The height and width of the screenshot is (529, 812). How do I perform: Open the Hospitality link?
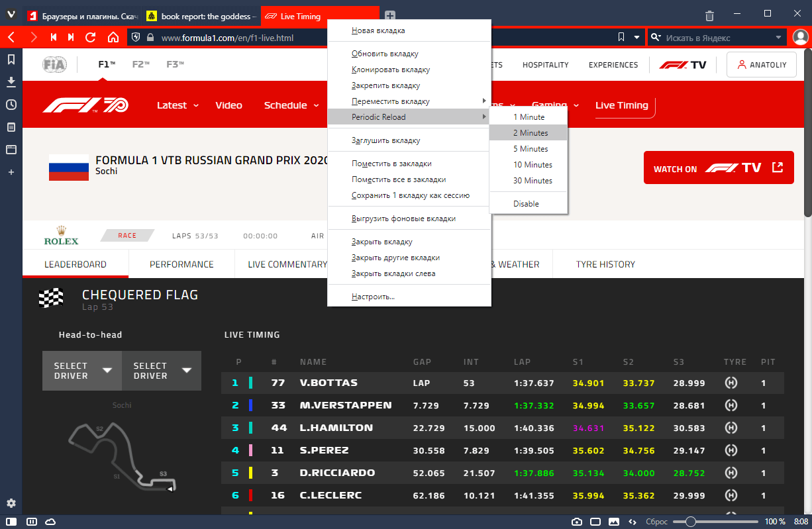(546, 65)
